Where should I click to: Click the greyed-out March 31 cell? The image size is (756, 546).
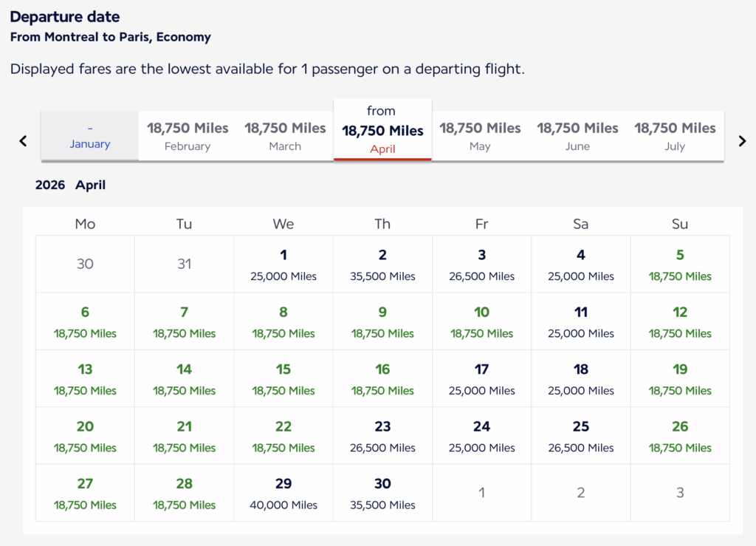184,264
